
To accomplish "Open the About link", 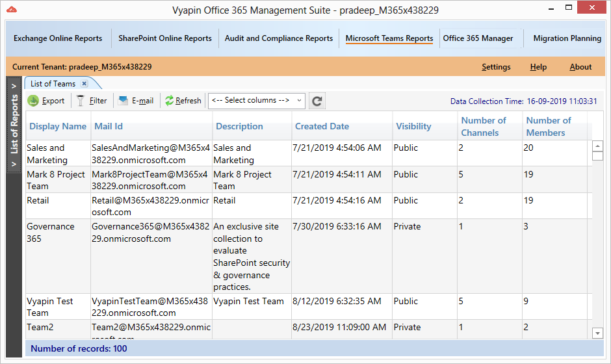I will (x=580, y=67).
